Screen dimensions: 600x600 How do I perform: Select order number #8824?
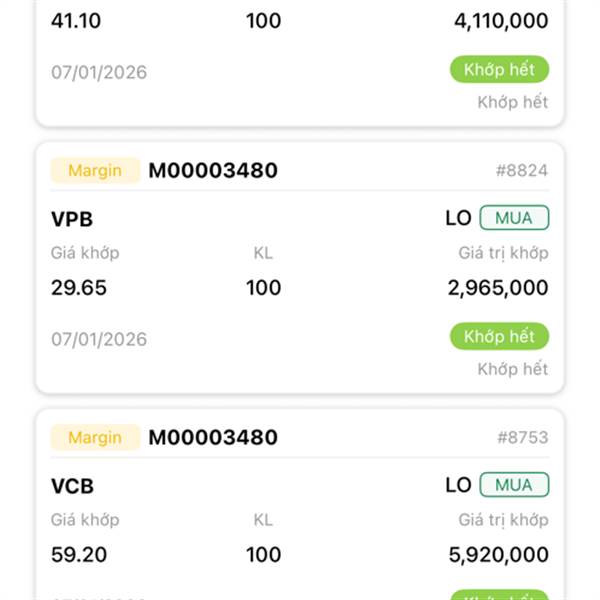click(x=521, y=170)
